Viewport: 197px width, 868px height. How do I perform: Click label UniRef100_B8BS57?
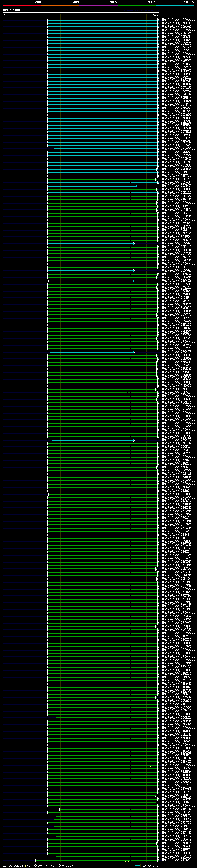click(x=177, y=568)
